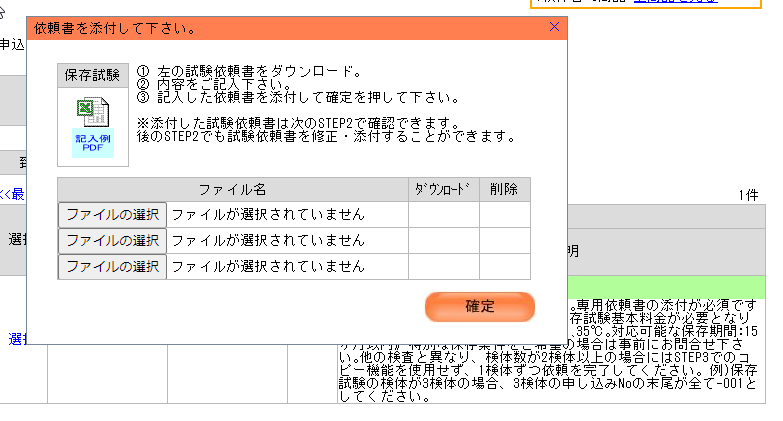Click the first ファイルの選択 button
The width and height of the screenshot is (783, 421).
pyautogui.click(x=112, y=214)
